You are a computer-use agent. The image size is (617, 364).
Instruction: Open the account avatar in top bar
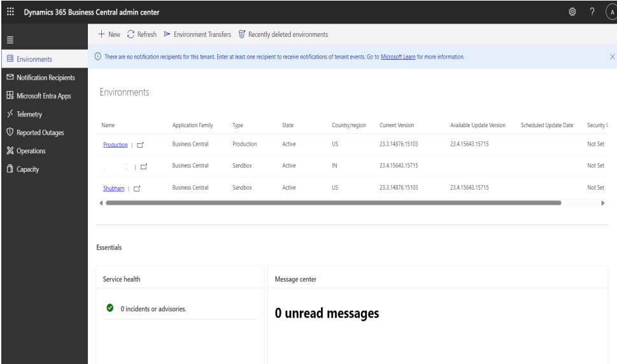[x=611, y=12]
